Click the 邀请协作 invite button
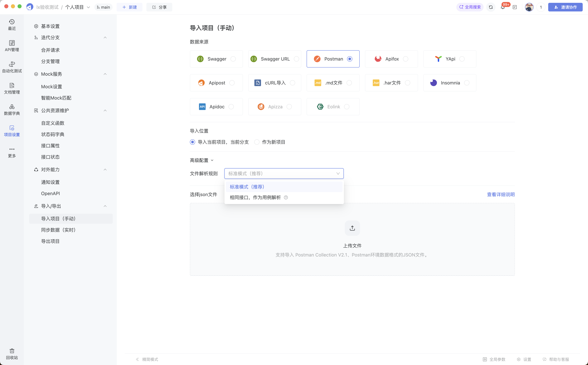588x365 pixels. tap(565, 7)
